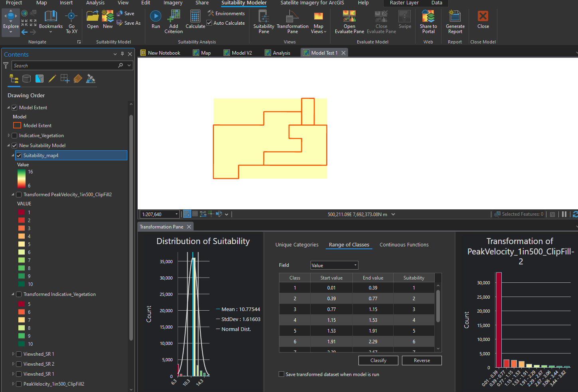Open the coordinate display dropdown arrow

click(x=393, y=214)
